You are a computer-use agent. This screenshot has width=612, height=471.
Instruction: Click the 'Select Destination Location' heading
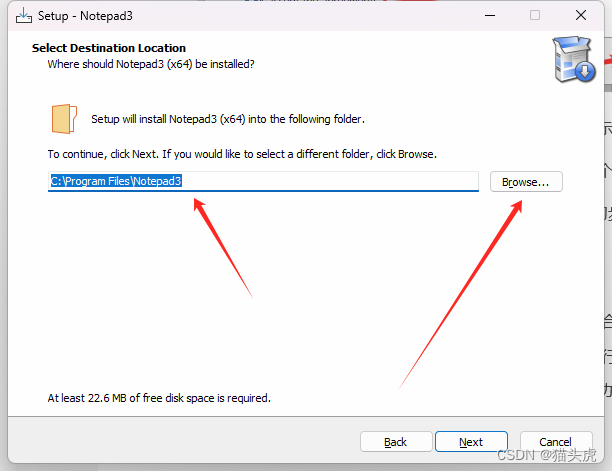pyautogui.click(x=109, y=48)
